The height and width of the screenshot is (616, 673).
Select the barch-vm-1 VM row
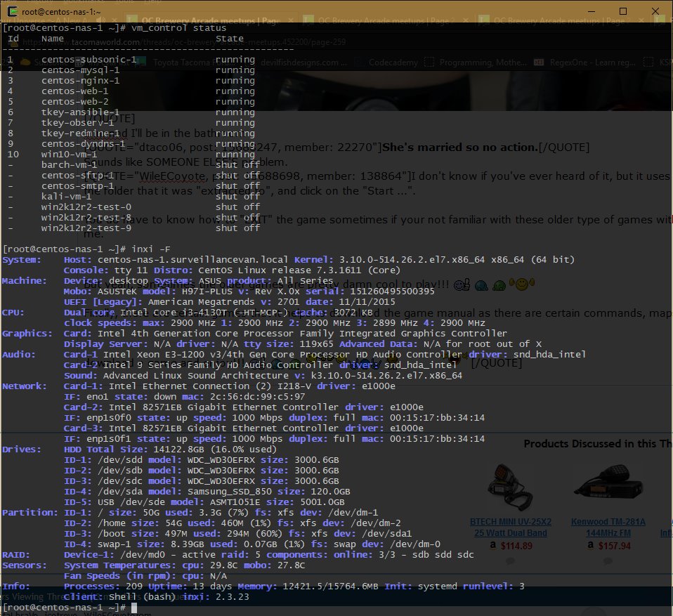(x=133, y=164)
